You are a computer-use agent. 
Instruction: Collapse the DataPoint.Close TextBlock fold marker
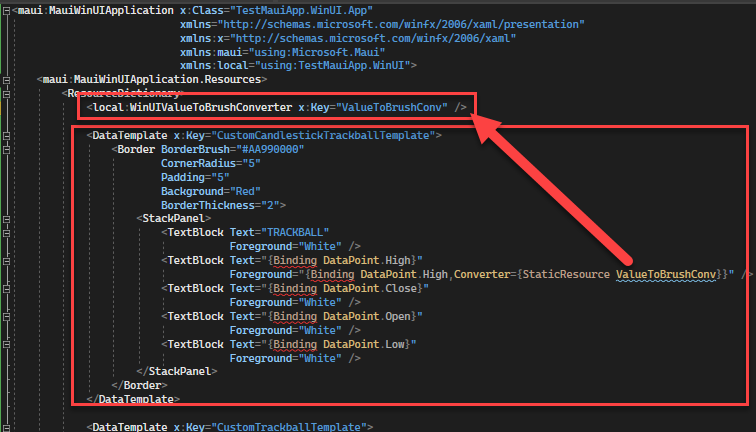click(8, 287)
